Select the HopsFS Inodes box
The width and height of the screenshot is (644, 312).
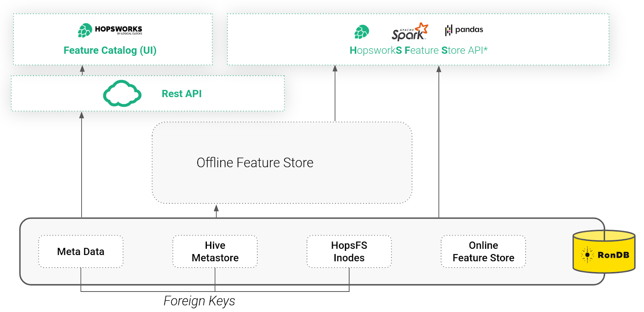click(349, 252)
